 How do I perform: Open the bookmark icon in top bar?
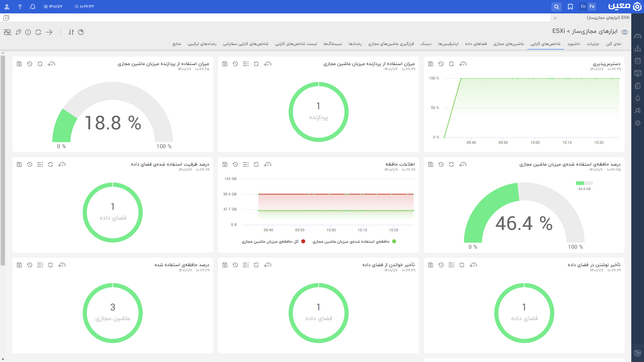(570, 7)
